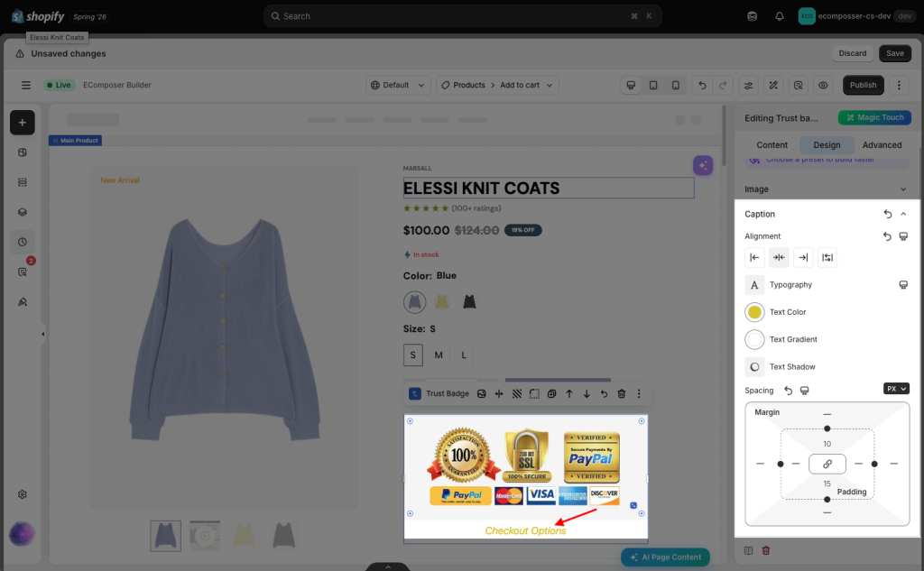Open the Default language dropdown
The image size is (924, 571).
398,85
